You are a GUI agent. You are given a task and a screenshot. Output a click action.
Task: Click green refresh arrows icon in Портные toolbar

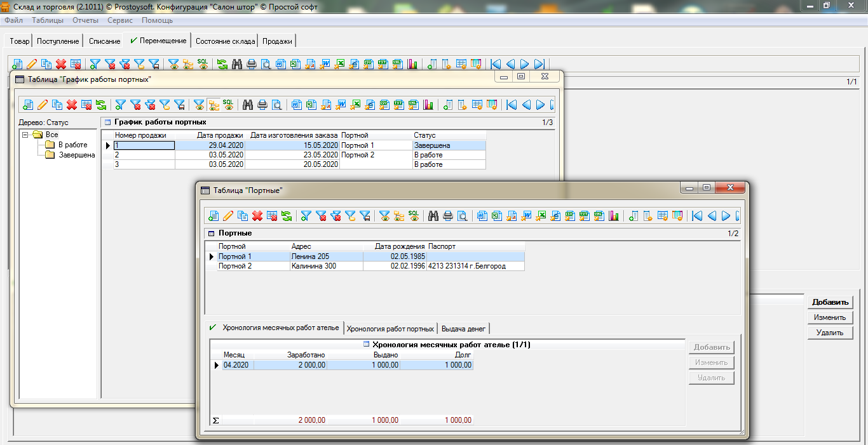287,216
